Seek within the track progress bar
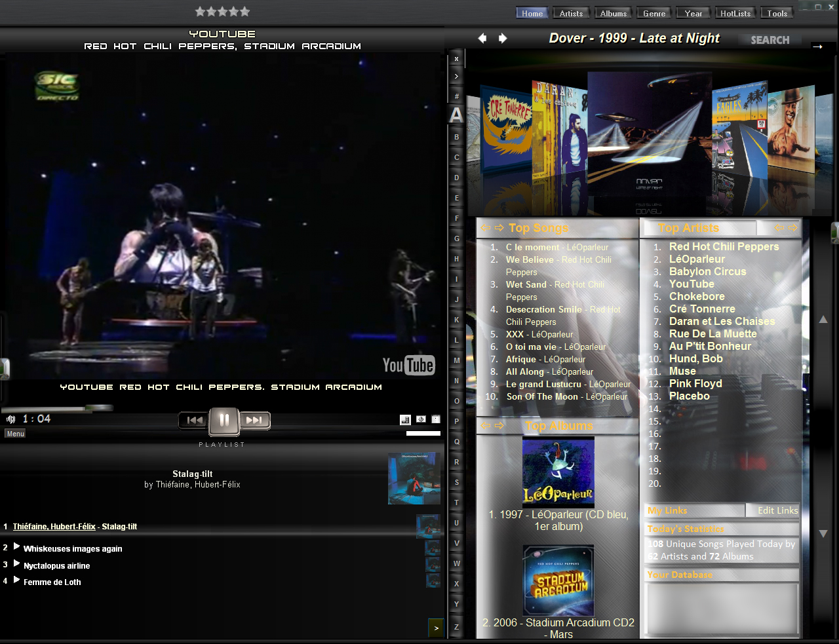The width and height of the screenshot is (839, 644). 57,409
